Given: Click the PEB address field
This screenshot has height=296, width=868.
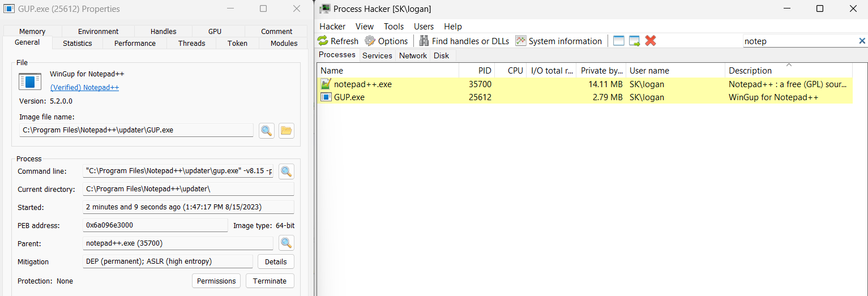Looking at the screenshot, I should pyautogui.click(x=155, y=225).
